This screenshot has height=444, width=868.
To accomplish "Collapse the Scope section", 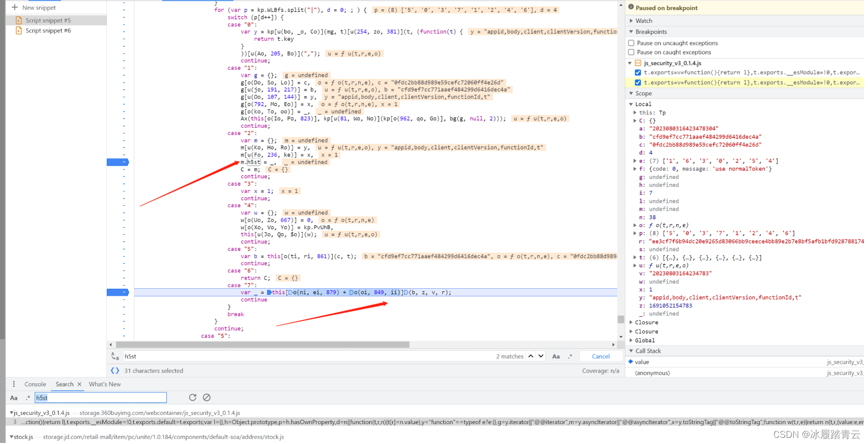I will tap(631, 94).
